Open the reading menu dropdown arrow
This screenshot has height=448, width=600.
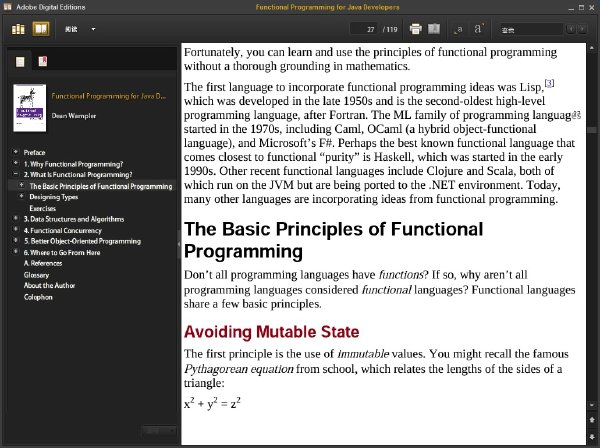(x=93, y=29)
